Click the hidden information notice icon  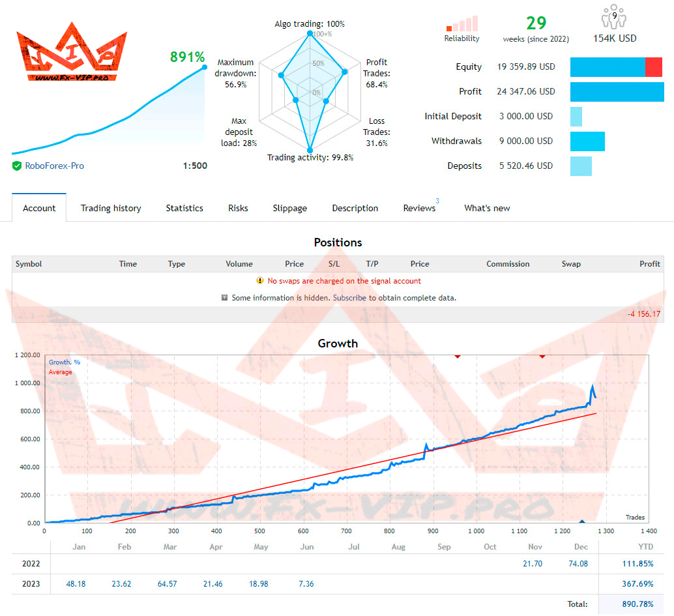(225, 298)
